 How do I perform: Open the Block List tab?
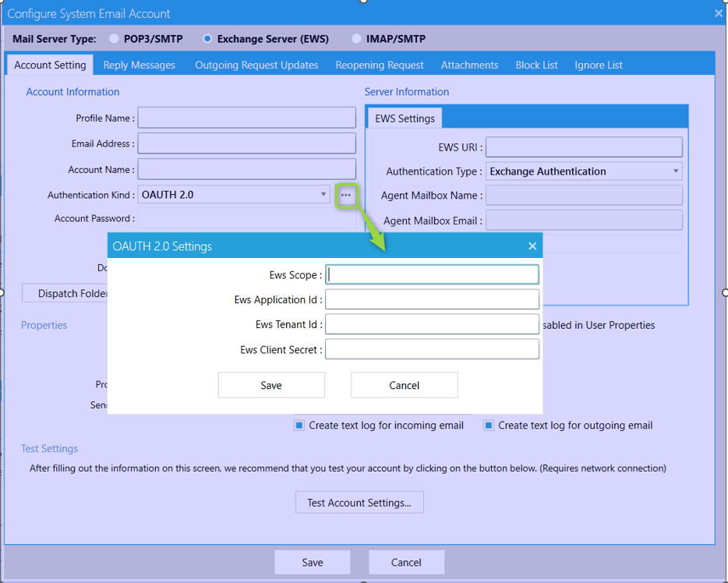tap(536, 65)
